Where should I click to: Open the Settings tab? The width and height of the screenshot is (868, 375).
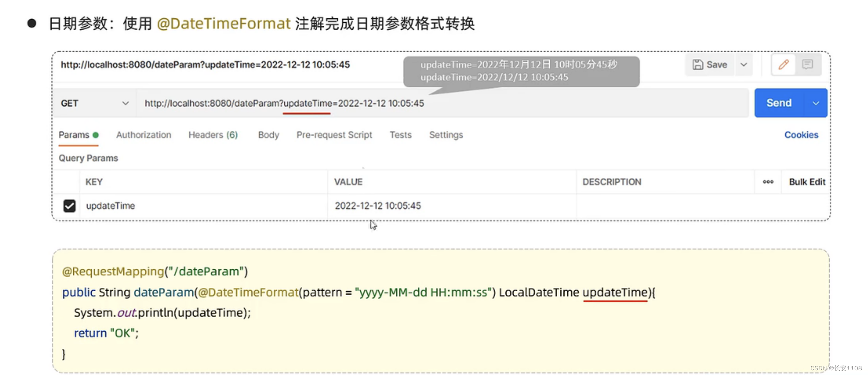pyautogui.click(x=446, y=135)
